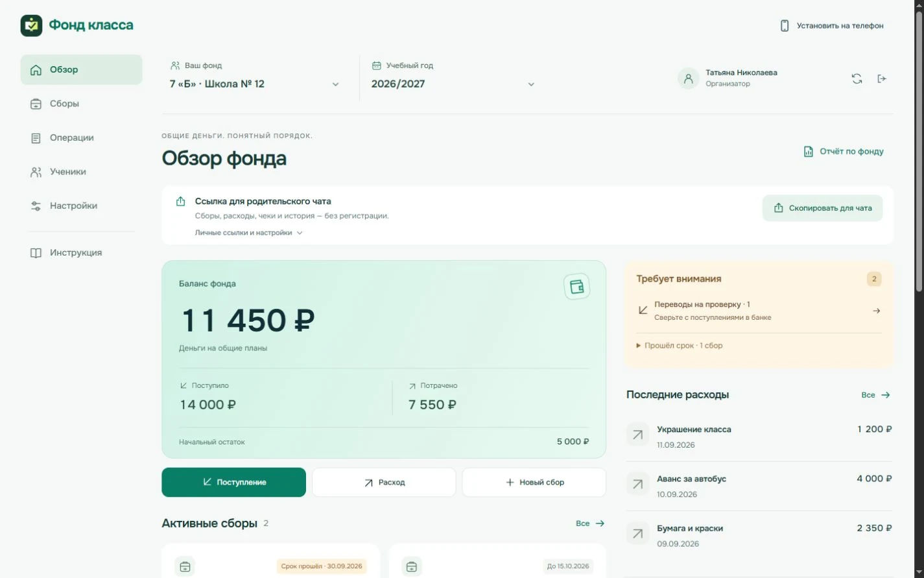Click Татьяна Николаева user avatar icon
924x578 pixels.
689,78
